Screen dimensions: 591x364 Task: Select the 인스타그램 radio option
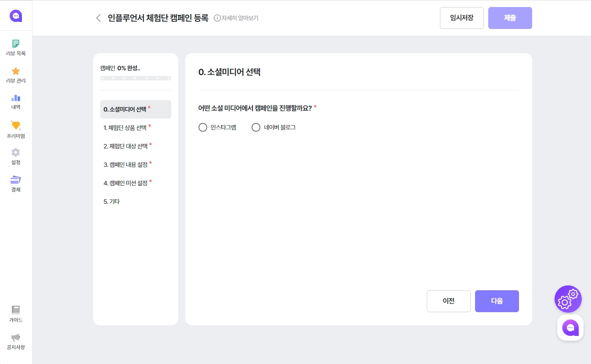coord(203,127)
